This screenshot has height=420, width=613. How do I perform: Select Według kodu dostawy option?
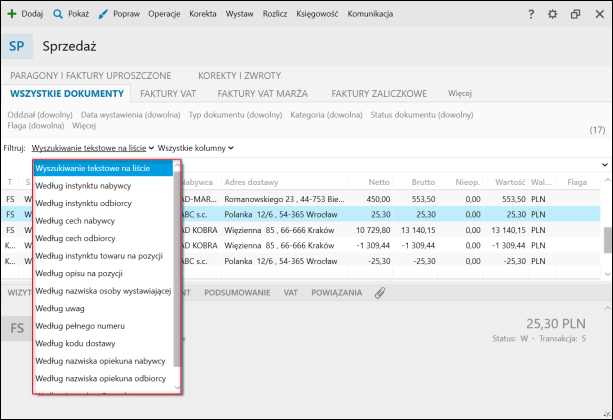click(103, 343)
